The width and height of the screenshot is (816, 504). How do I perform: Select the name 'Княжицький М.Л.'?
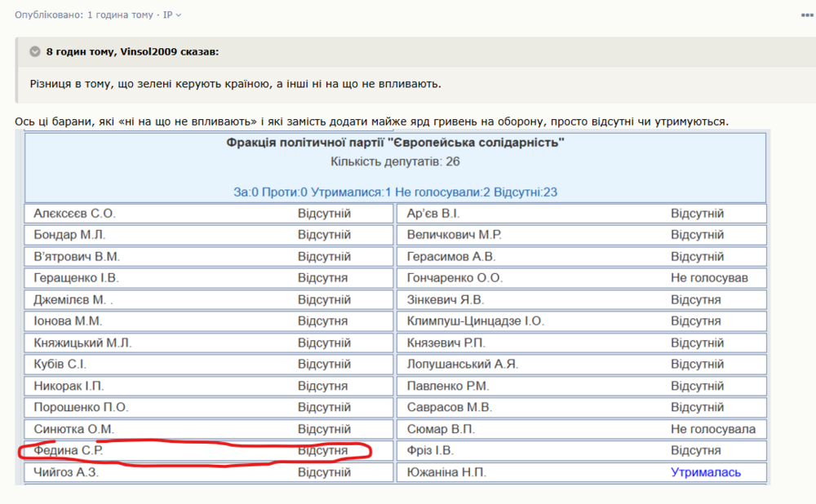(x=82, y=343)
